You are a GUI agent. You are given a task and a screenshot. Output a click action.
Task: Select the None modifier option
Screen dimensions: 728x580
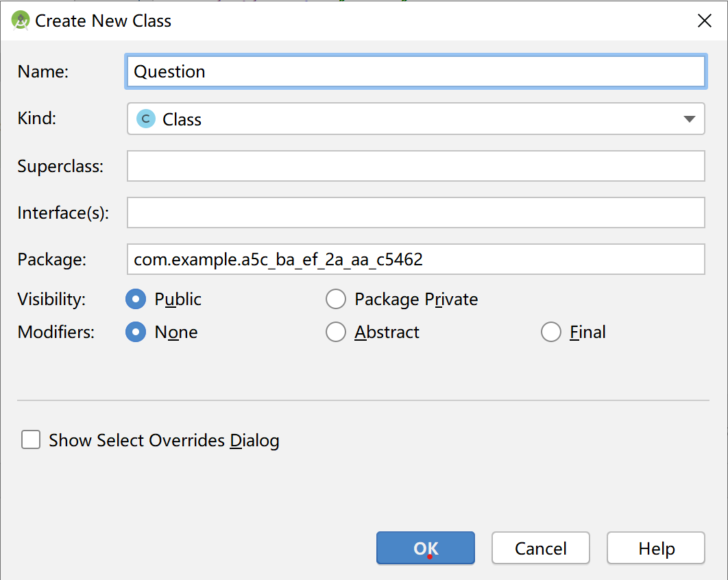tap(136, 332)
